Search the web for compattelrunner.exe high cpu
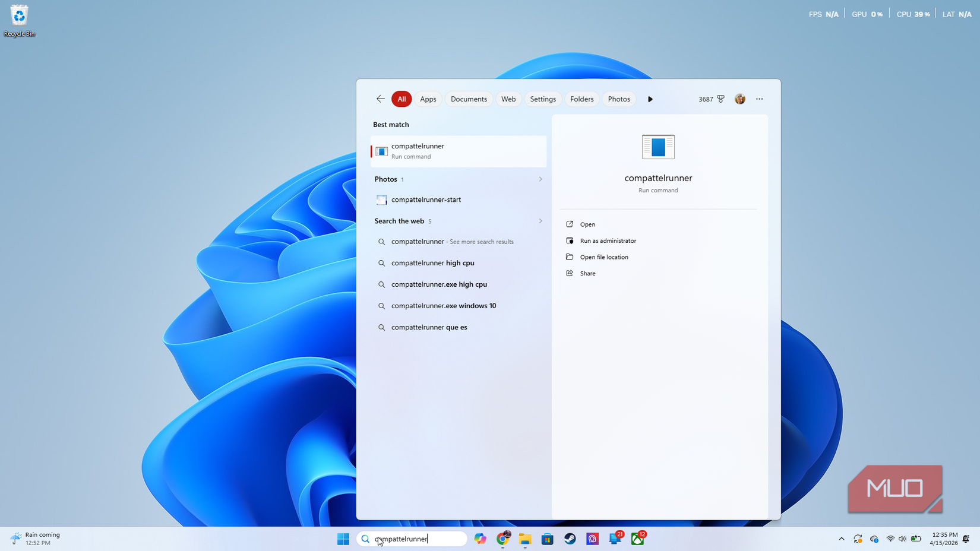Screen dimensions: 980x551 (x=459, y=284)
